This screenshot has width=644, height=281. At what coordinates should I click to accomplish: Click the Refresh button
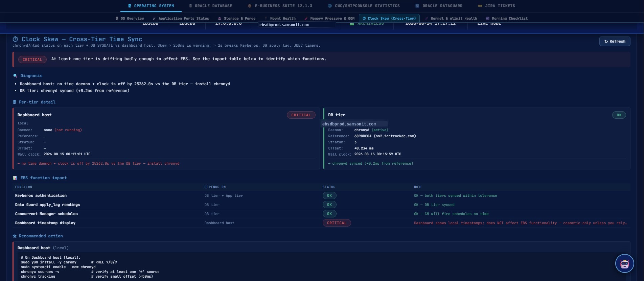[x=615, y=41]
